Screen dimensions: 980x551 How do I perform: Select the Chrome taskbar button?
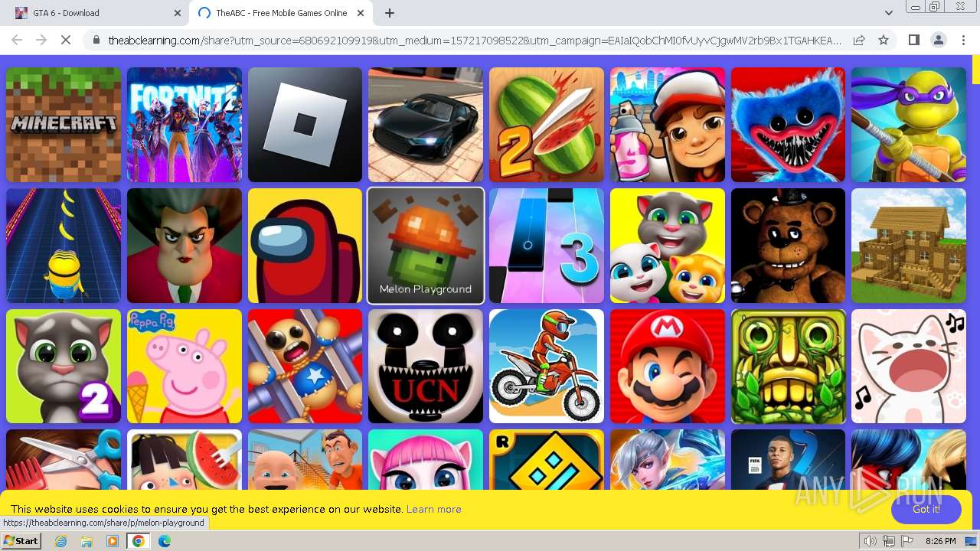click(x=138, y=541)
